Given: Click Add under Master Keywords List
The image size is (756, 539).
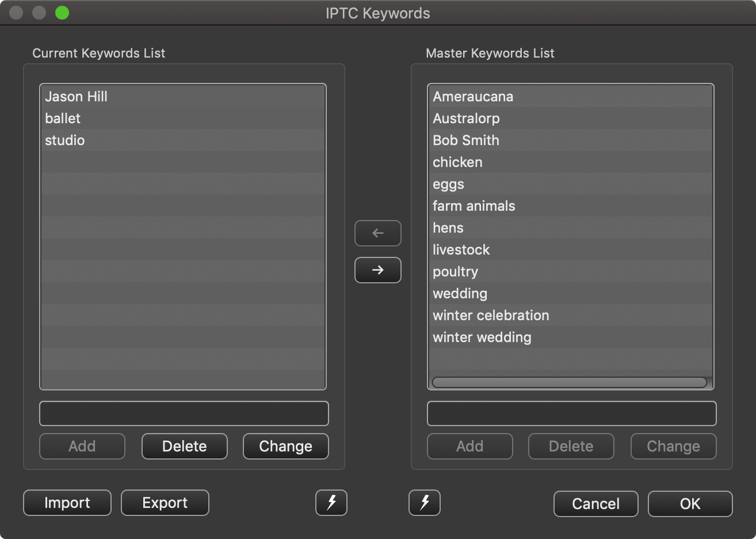Looking at the screenshot, I should 470,446.
